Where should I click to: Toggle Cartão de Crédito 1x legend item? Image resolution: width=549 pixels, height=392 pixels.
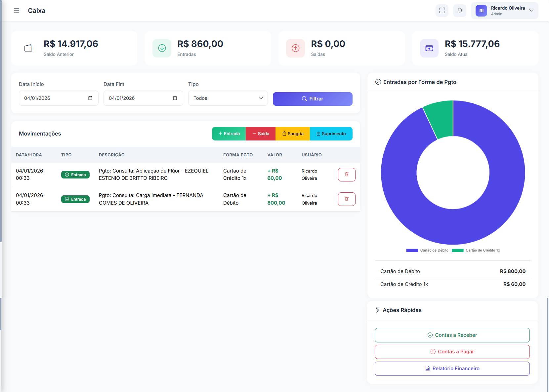click(476, 250)
